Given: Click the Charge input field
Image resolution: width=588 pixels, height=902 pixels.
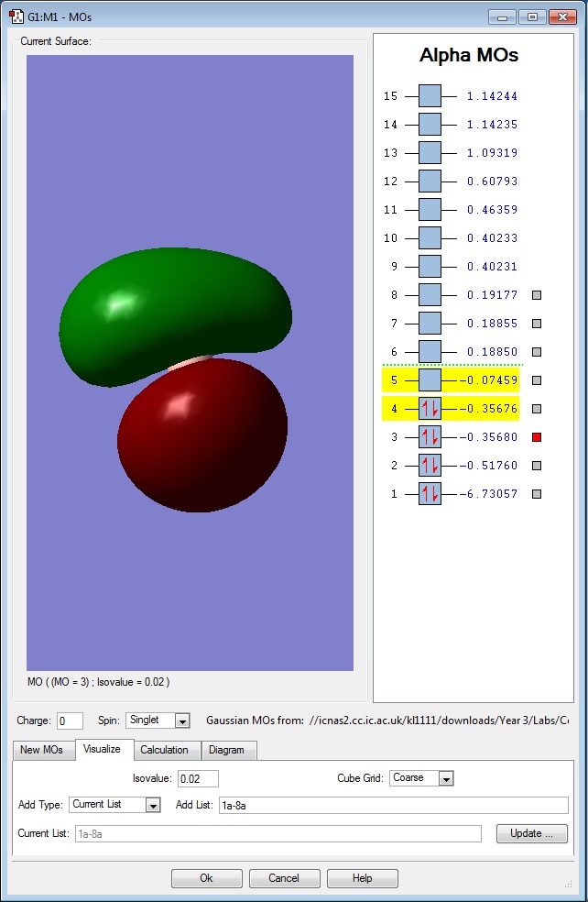Looking at the screenshot, I should 71,720.
